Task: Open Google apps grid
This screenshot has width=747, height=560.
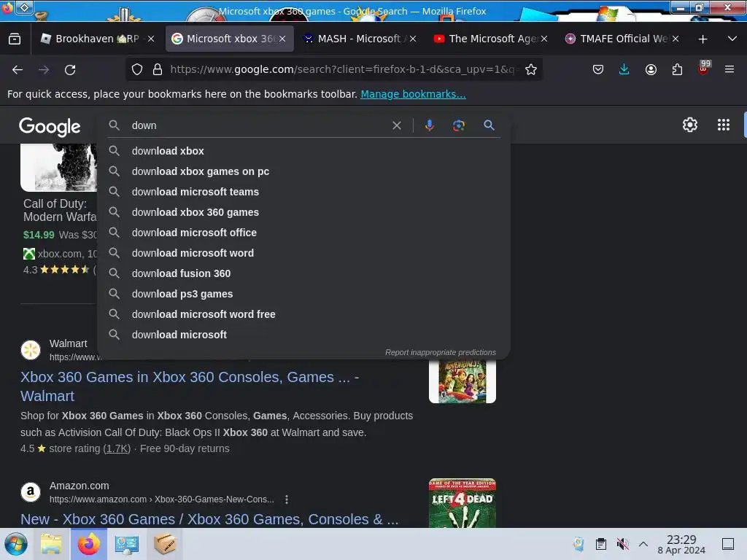Action: pyautogui.click(x=723, y=125)
